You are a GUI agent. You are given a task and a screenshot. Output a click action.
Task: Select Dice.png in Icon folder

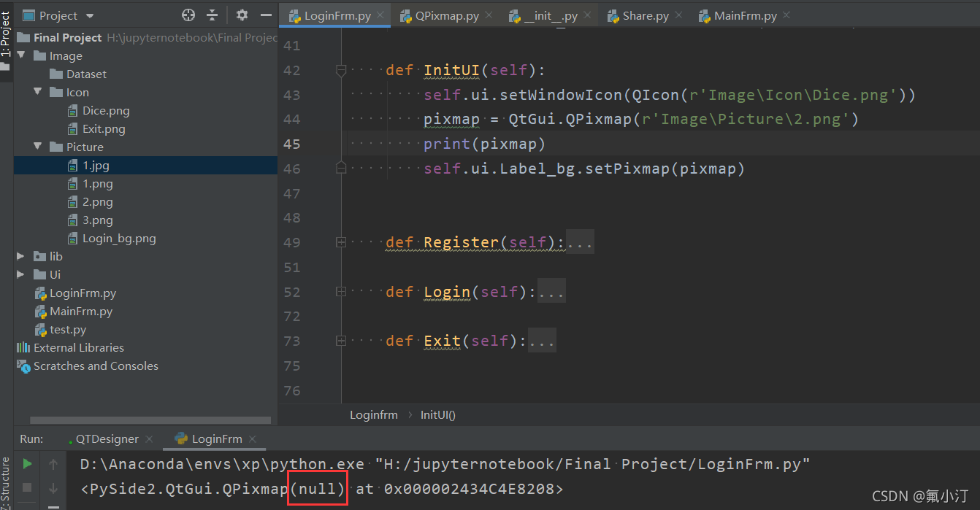pyautogui.click(x=99, y=111)
